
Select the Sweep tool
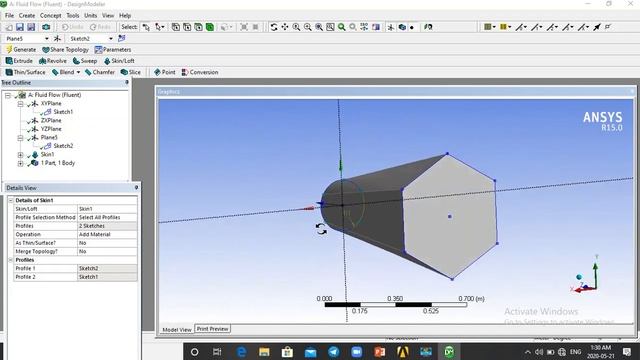click(85, 61)
